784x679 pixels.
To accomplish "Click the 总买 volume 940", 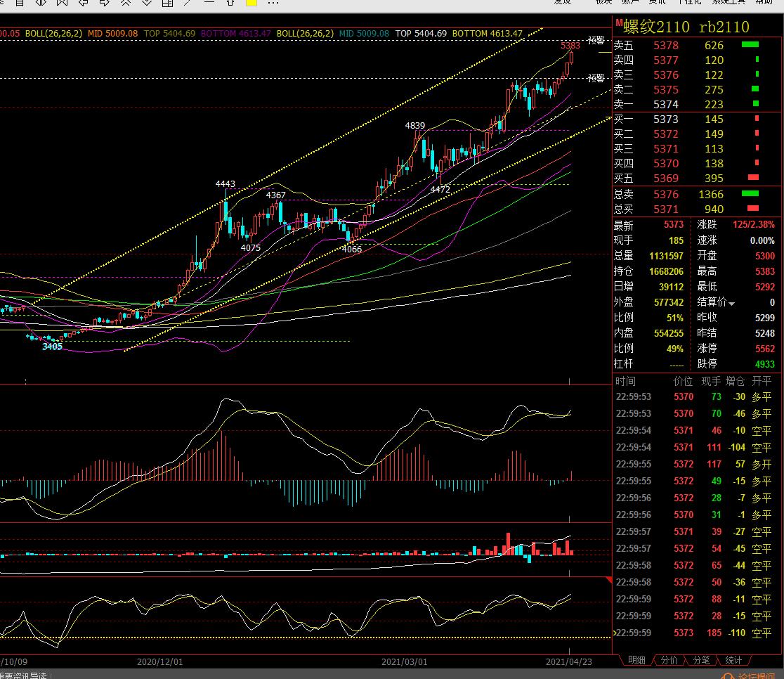I will 714,209.
